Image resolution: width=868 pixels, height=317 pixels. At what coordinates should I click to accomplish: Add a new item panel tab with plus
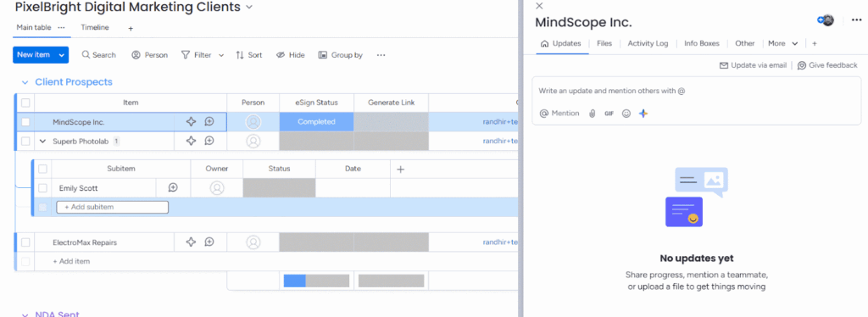[x=815, y=43]
